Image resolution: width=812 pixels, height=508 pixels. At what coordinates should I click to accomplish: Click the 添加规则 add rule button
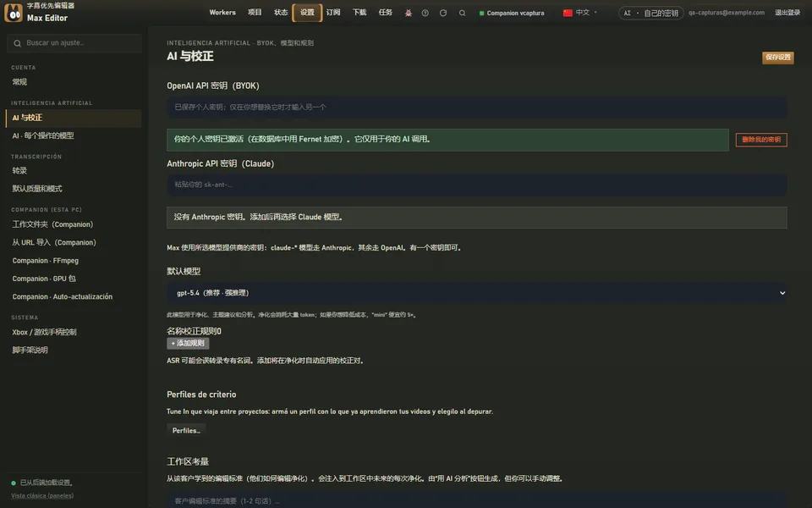(188, 343)
